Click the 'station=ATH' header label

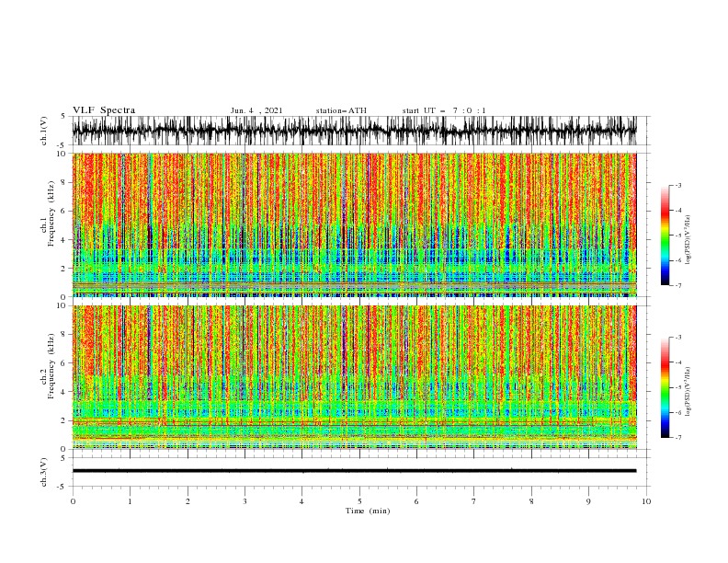click(x=341, y=110)
